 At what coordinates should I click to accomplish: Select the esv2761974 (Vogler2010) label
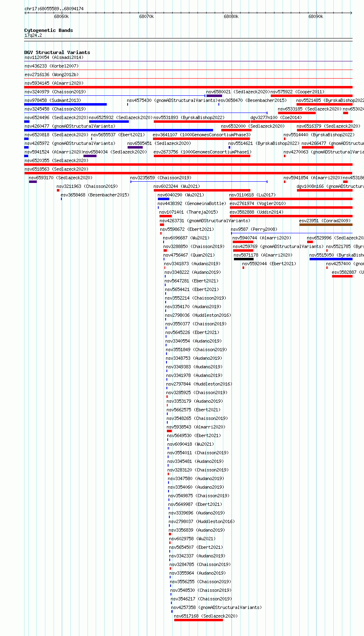258,203
